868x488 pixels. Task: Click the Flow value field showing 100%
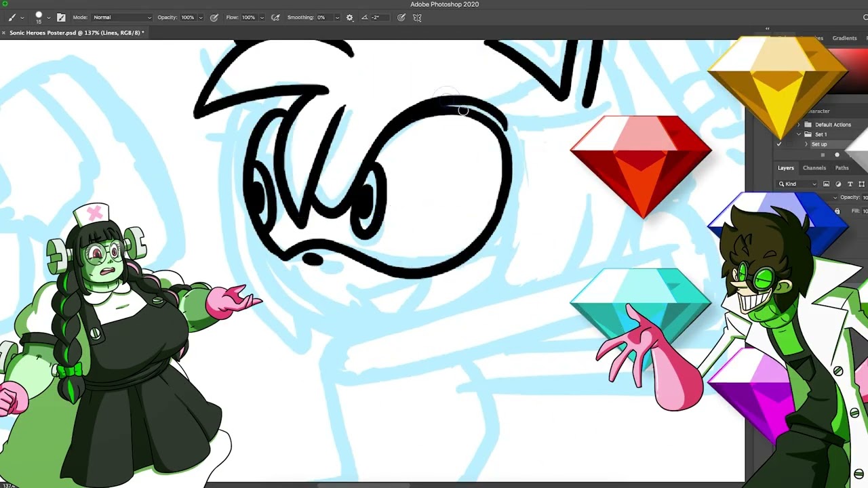pyautogui.click(x=249, y=18)
